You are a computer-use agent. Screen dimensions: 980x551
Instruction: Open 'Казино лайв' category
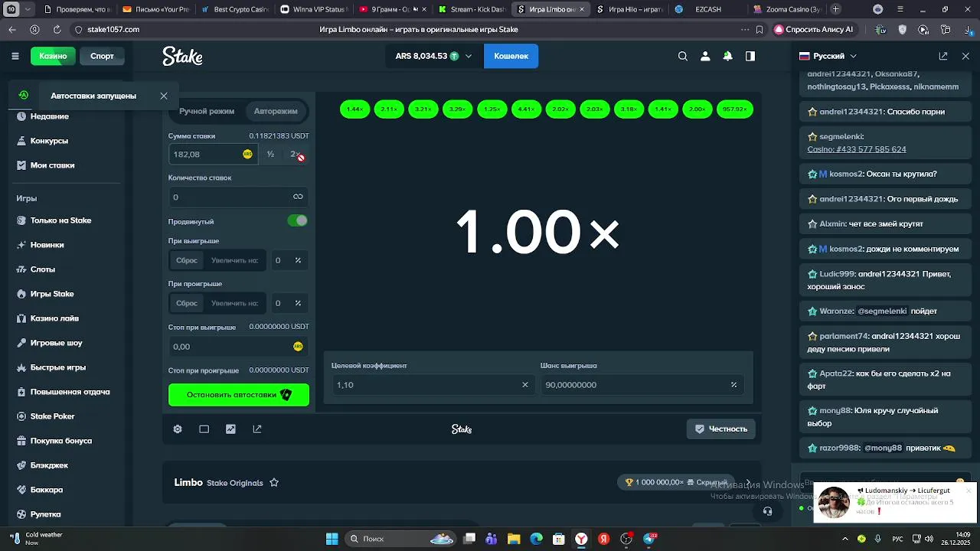[54, 318]
